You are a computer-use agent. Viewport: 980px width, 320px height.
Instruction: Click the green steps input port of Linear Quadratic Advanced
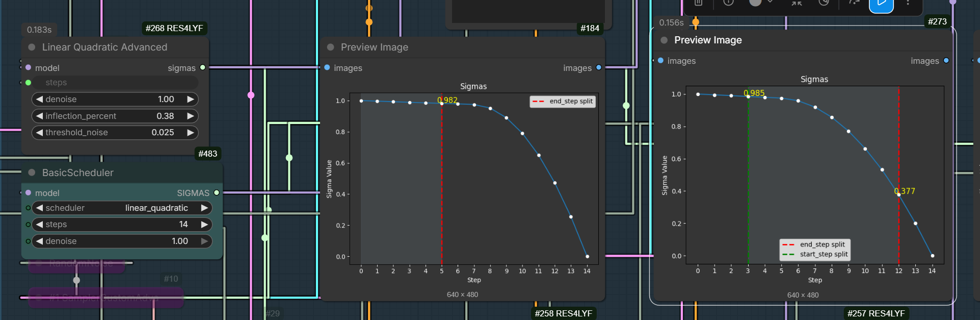28,82
